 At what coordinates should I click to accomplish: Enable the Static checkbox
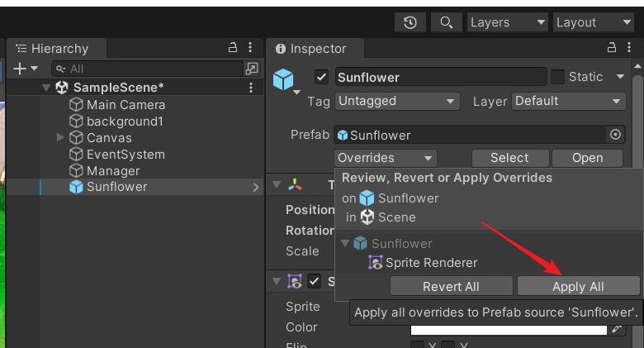tap(558, 77)
